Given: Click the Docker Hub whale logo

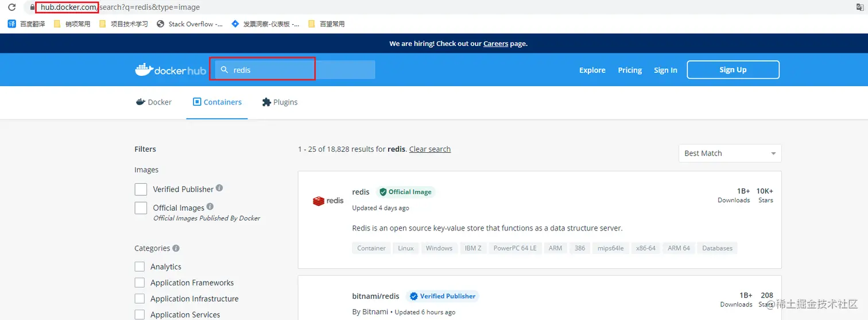Looking at the screenshot, I should tap(170, 70).
